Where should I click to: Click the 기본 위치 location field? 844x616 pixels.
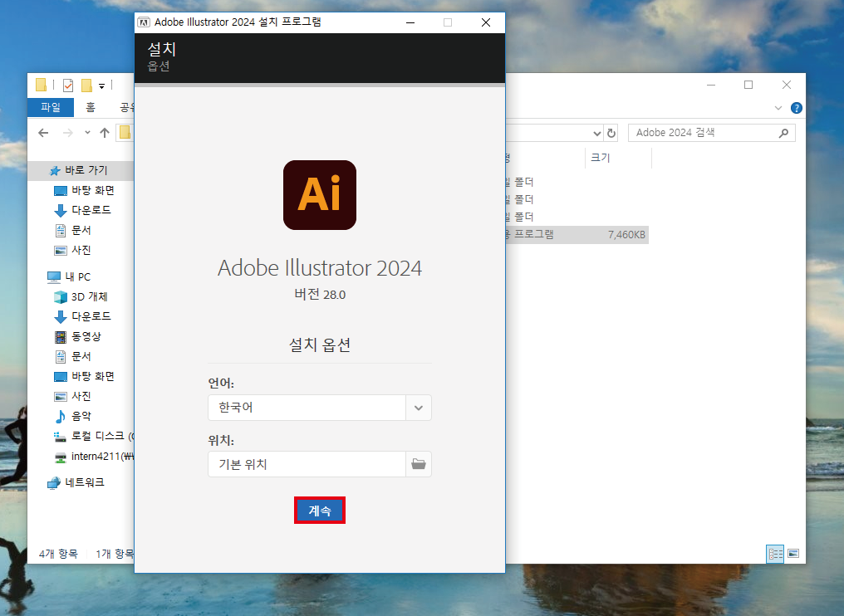coord(307,464)
